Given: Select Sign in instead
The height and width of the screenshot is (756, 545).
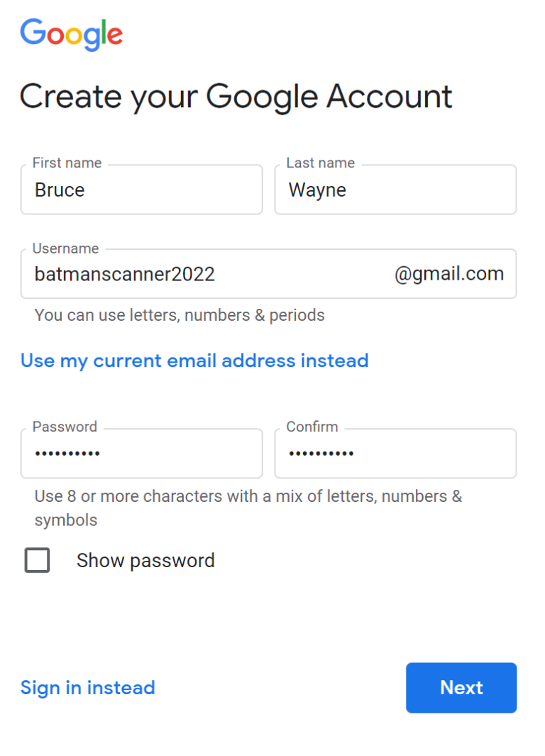Looking at the screenshot, I should (87, 687).
